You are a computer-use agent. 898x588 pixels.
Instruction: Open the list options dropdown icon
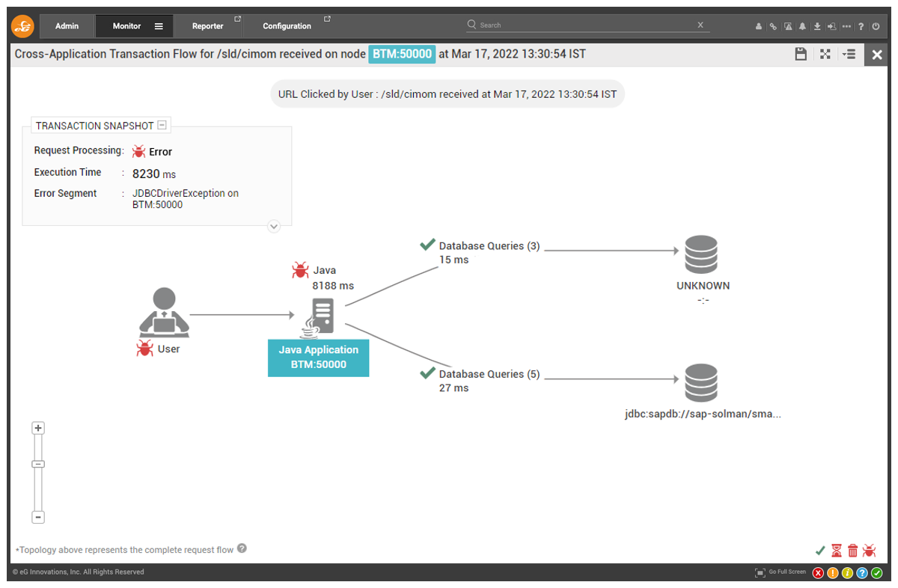pos(849,54)
